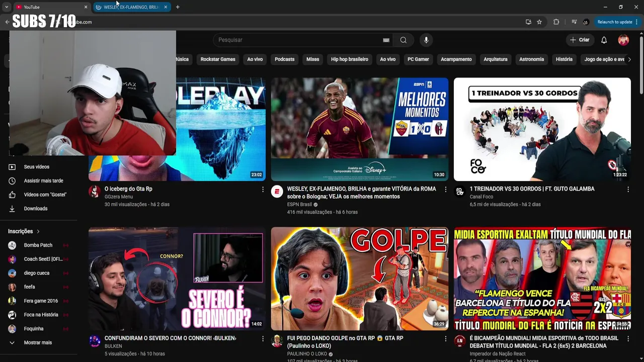Play the Flamengo título mundial thumbnail
Screen dimensions: 644x362
pyautogui.click(x=542, y=279)
